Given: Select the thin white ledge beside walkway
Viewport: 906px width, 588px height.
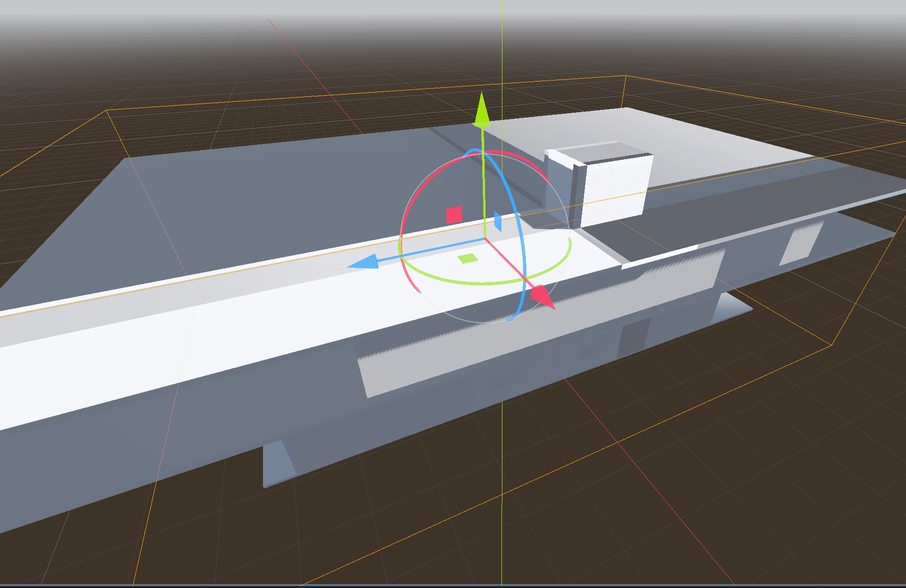Looking at the screenshot, I should 660,257.
